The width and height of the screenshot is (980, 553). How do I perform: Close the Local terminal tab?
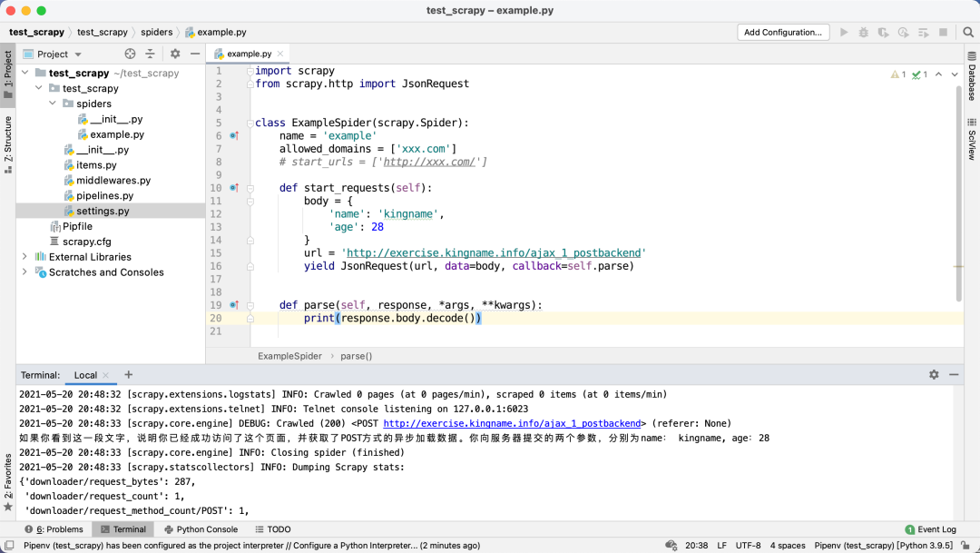[x=105, y=375]
